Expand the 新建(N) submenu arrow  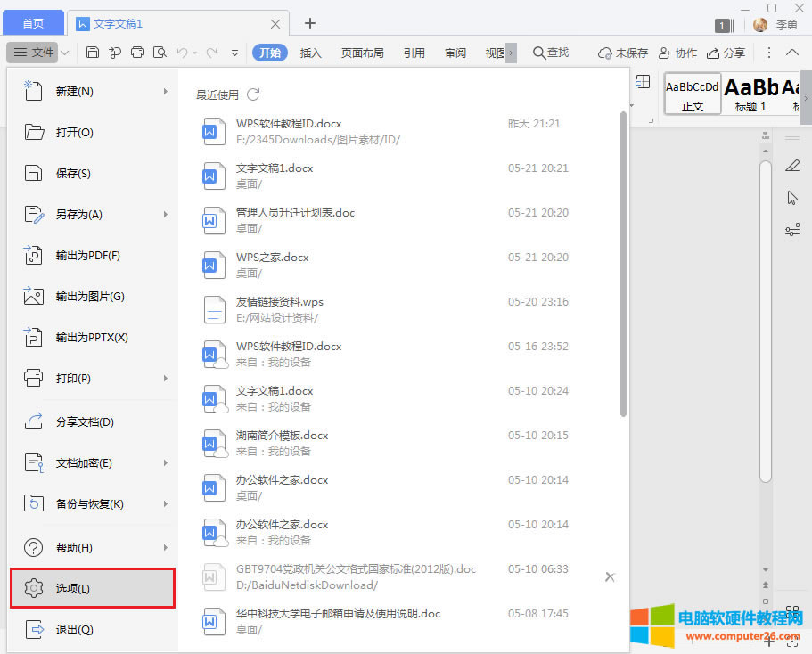click(166, 91)
